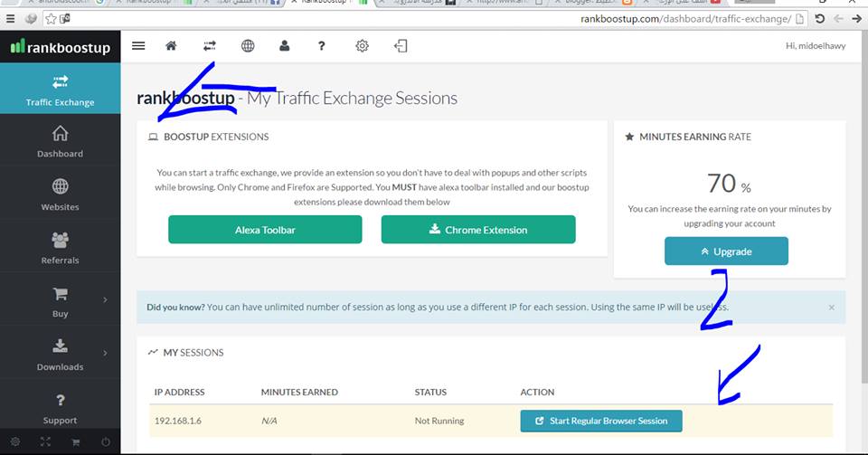The height and width of the screenshot is (455, 868).
Task: Toggle the sidebar hamburger menu in top bar
Action: click(x=138, y=46)
